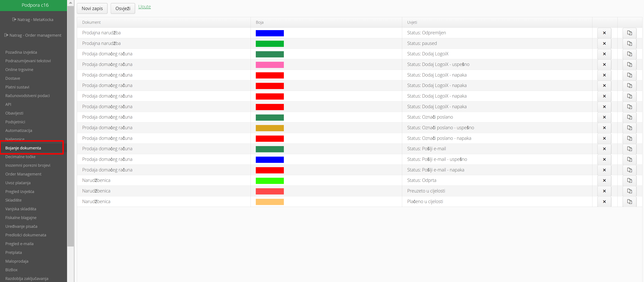Duplicate the Status: Odprta Narudžbenica rule
The image size is (644, 282).
[x=629, y=181]
